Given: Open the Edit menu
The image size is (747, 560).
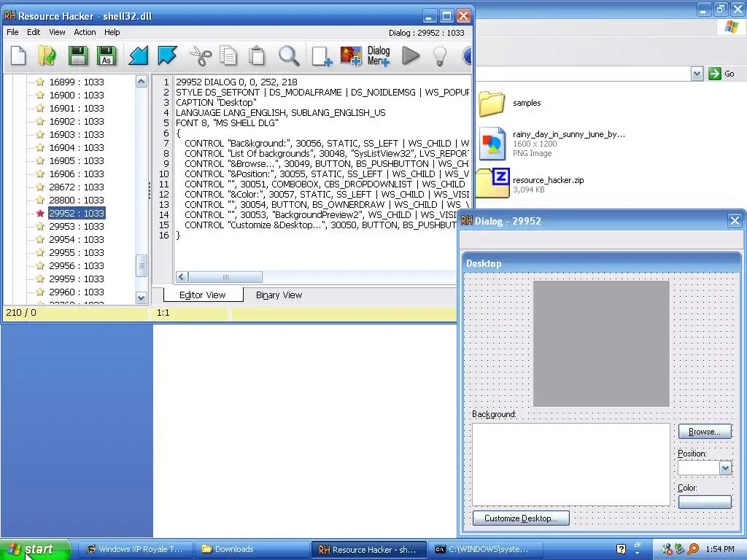Looking at the screenshot, I should point(34,32).
